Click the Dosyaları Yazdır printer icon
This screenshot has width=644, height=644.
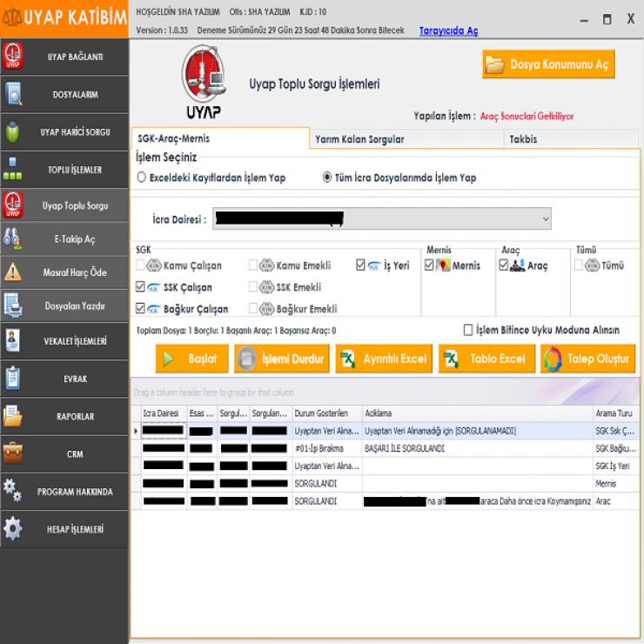click(x=13, y=305)
